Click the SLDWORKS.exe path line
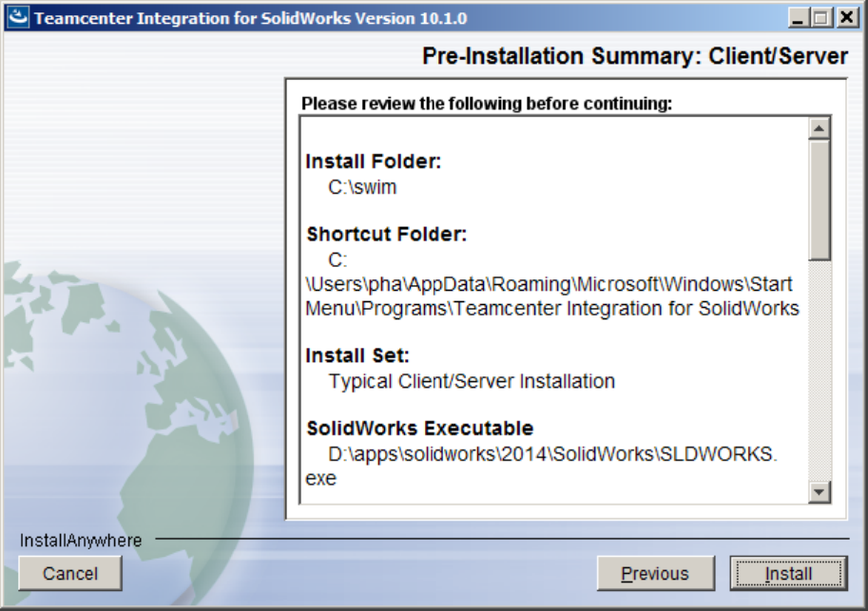Screen dimensions: 868x611 point(552,454)
